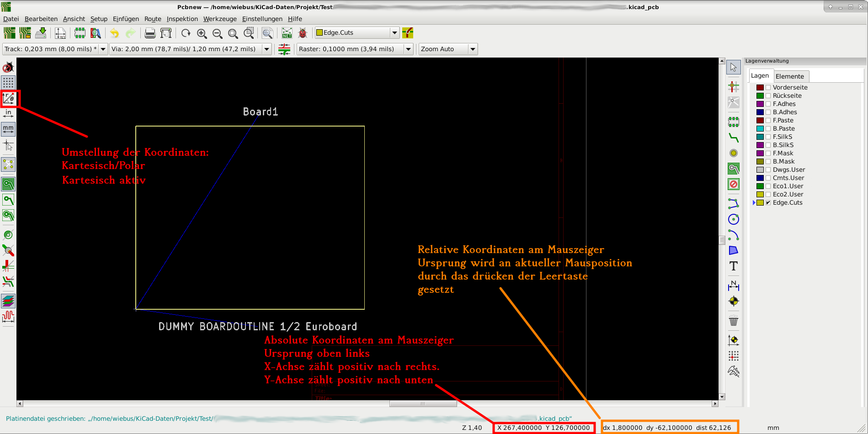Screen dimensions: 868x434
Task: Click the redraw view icon
Action: (x=186, y=33)
